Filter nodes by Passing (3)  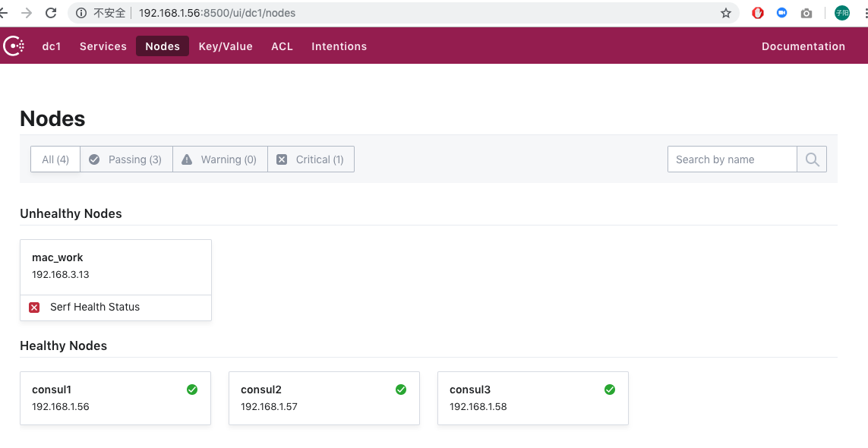126,159
